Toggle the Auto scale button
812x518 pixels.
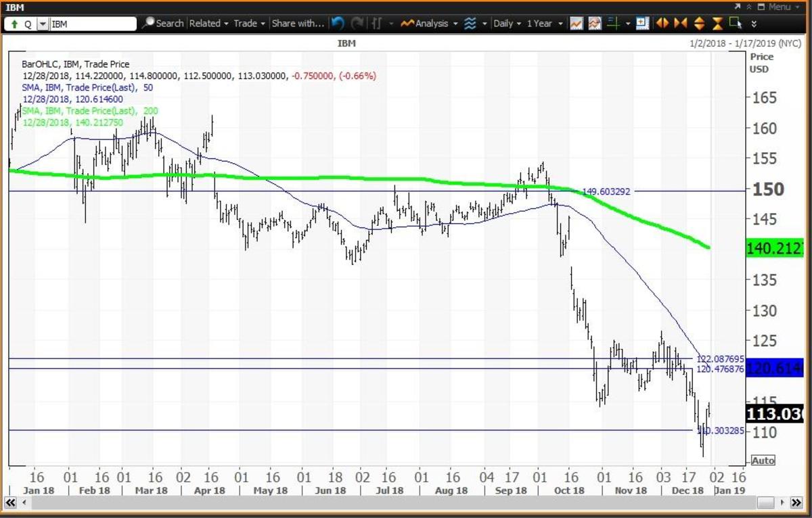click(x=763, y=461)
